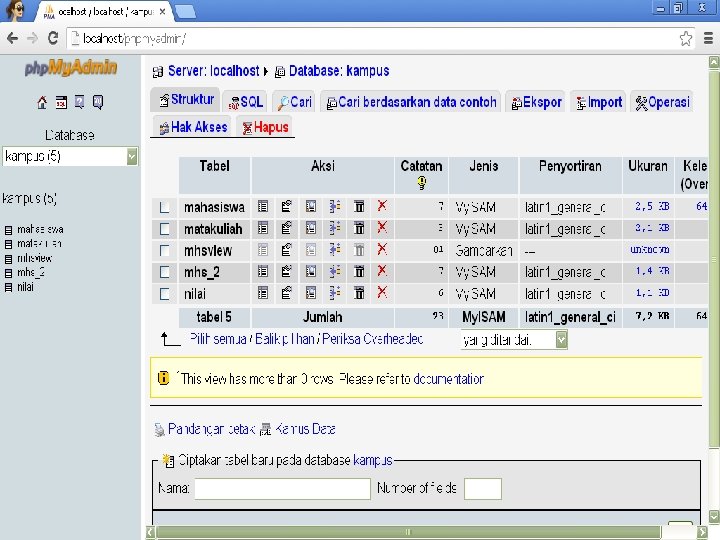Open the phpMyAdmin documentation icon in the sidebar

(x=79, y=102)
